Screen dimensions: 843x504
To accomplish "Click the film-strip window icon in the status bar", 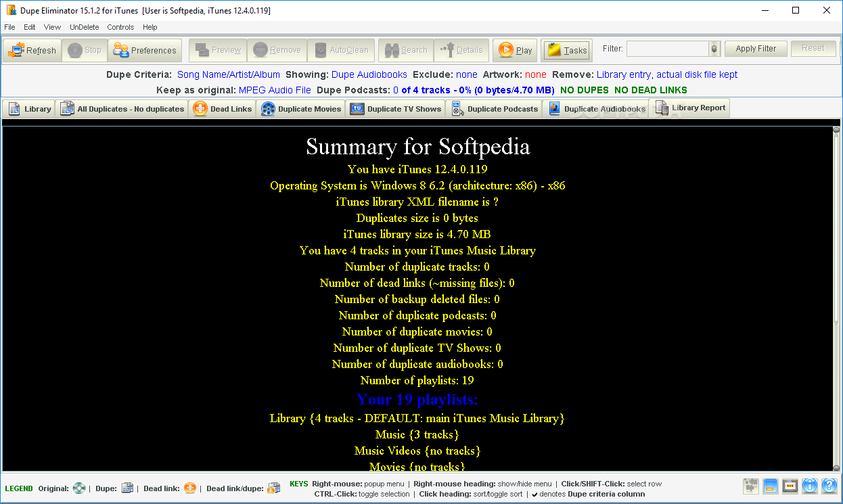I will click(x=790, y=486).
